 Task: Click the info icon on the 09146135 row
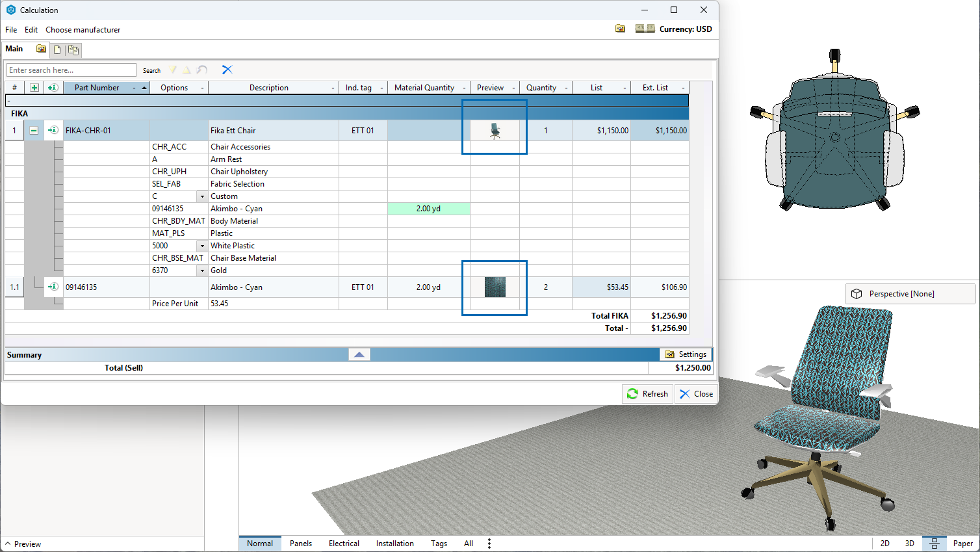tap(53, 287)
